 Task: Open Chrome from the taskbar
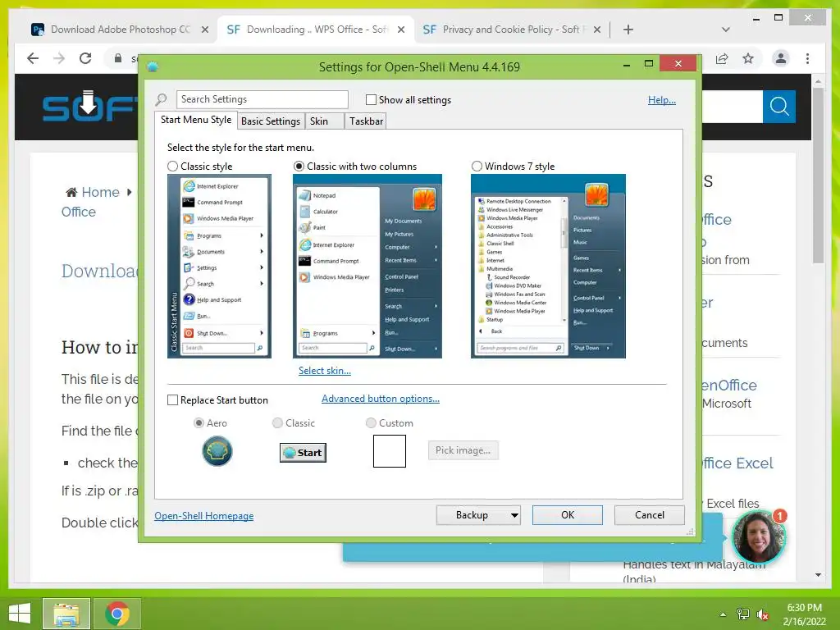coord(117,614)
